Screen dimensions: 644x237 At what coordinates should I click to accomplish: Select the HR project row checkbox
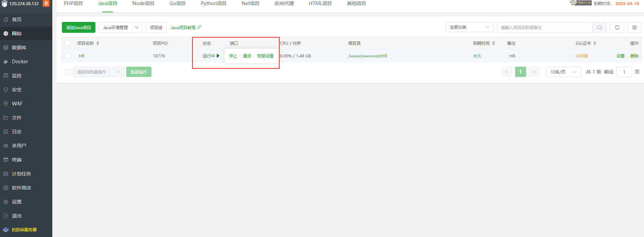pyautogui.click(x=68, y=56)
